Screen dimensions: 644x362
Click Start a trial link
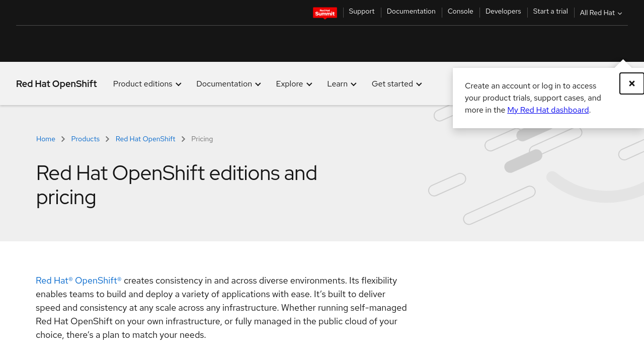coord(550,12)
